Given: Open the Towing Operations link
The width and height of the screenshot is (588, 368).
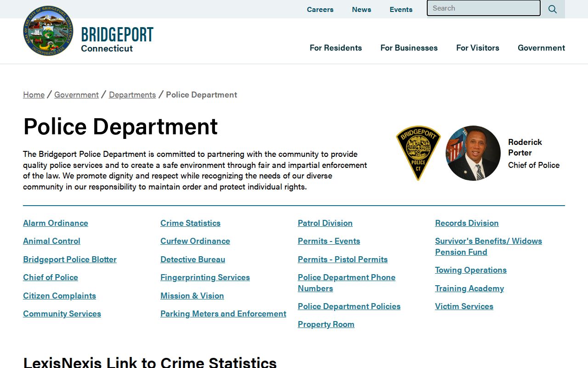Looking at the screenshot, I should coord(471,270).
